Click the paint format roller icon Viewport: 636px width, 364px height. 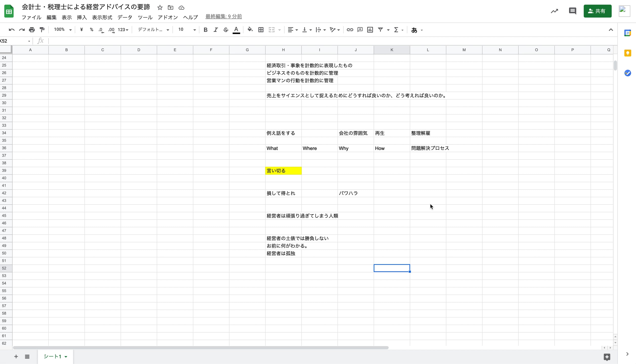(x=42, y=30)
